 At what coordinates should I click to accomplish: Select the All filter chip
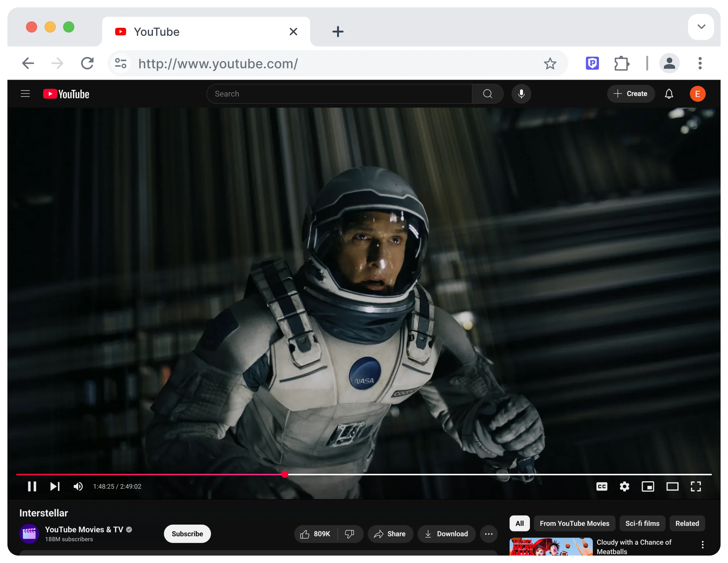(519, 523)
